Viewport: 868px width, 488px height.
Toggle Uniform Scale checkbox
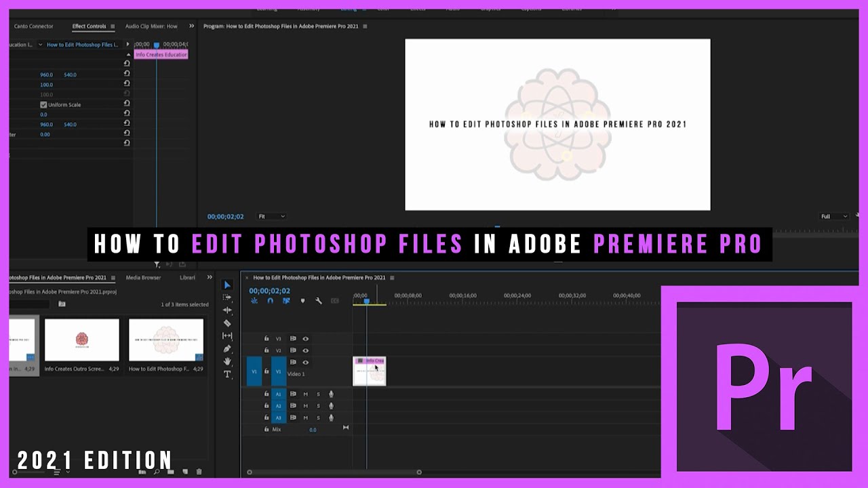pyautogui.click(x=43, y=105)
